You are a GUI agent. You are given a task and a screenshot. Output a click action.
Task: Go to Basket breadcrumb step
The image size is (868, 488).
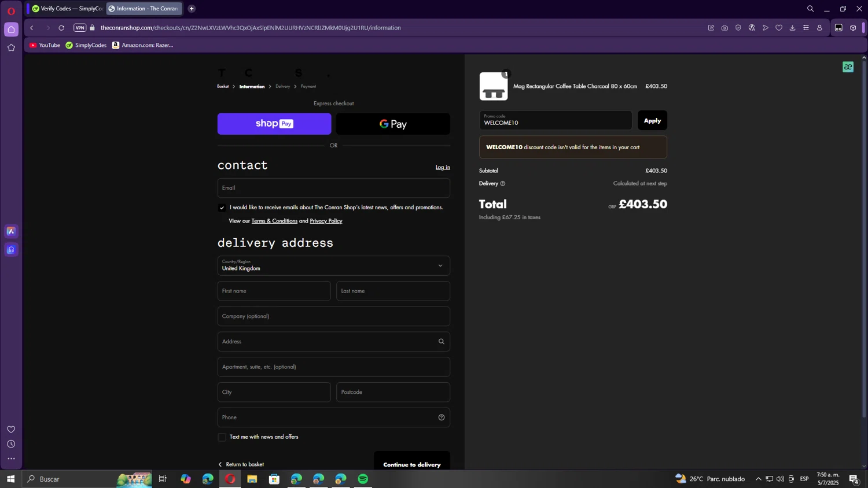223,87
